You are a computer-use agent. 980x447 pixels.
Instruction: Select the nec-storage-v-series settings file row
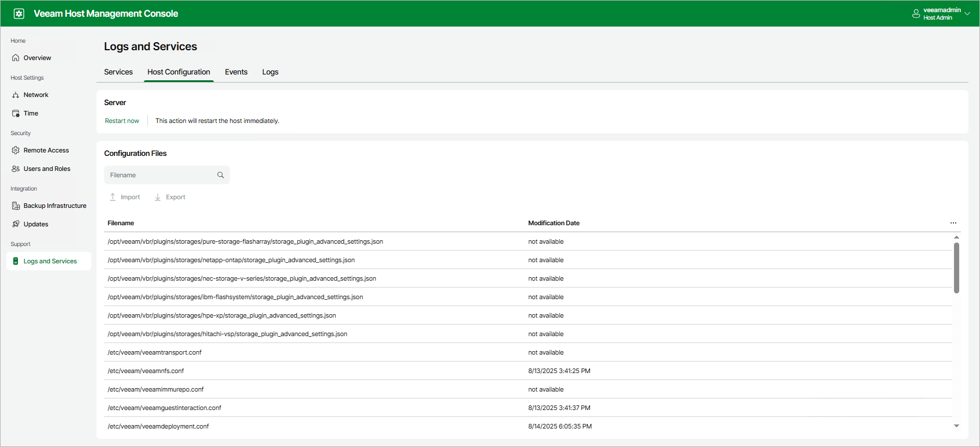[x=528, y=278]
